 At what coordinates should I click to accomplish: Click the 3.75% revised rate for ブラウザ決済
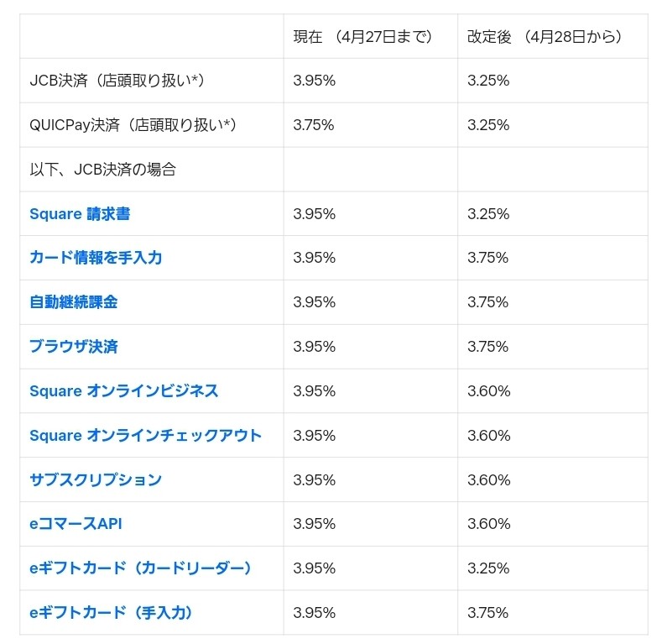488,347
